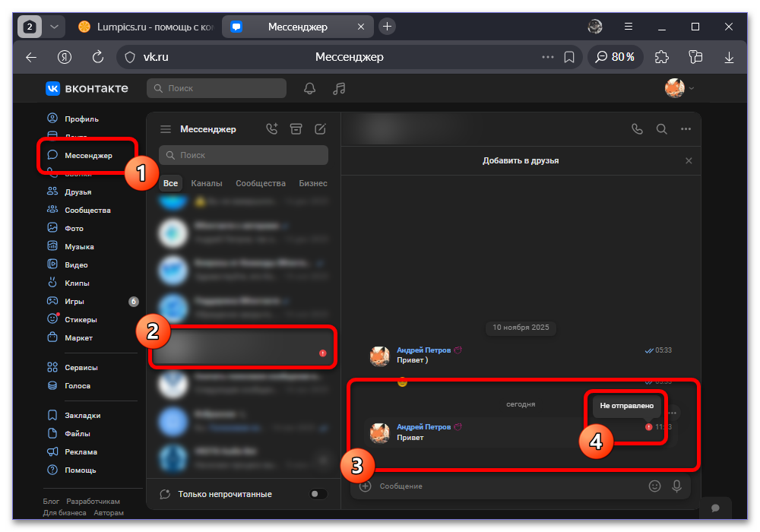This screenshot has width=760, height=532.
Task: Open the floating chat bubble at bottom right
Action: (715, 508)
